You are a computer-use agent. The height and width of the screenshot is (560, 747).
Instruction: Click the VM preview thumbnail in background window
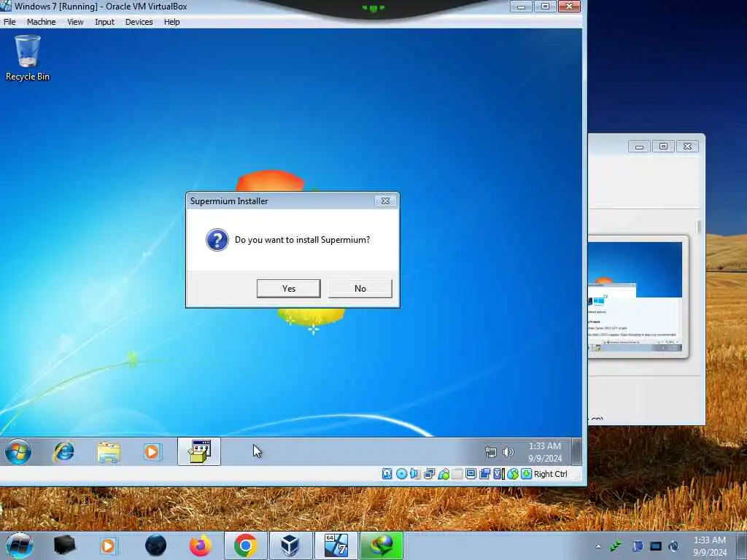point(635,297)
